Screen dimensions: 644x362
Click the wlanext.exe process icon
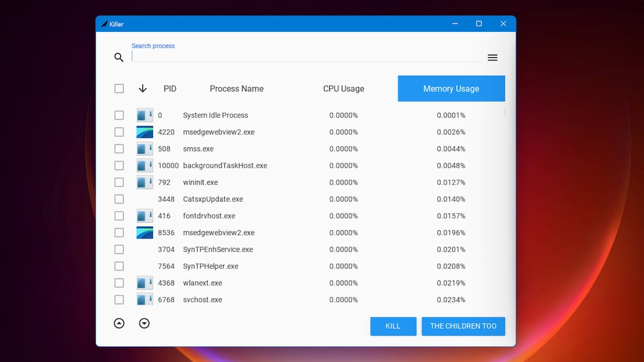click(x=145, y=283)
